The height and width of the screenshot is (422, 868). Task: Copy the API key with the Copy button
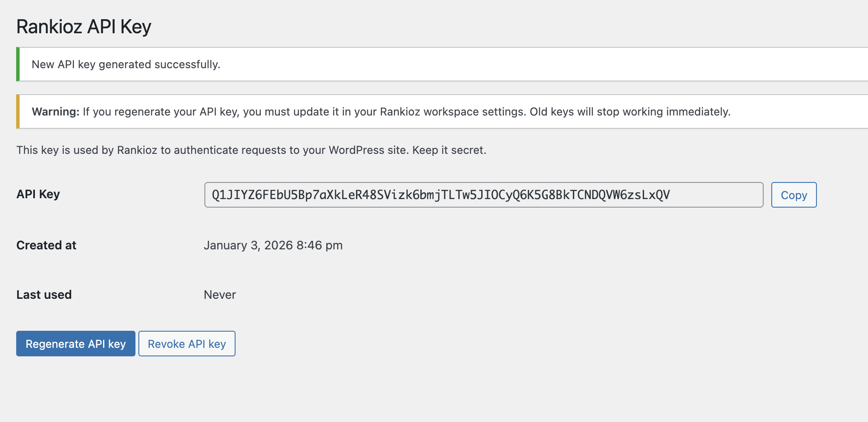click(x=793, y=195)
